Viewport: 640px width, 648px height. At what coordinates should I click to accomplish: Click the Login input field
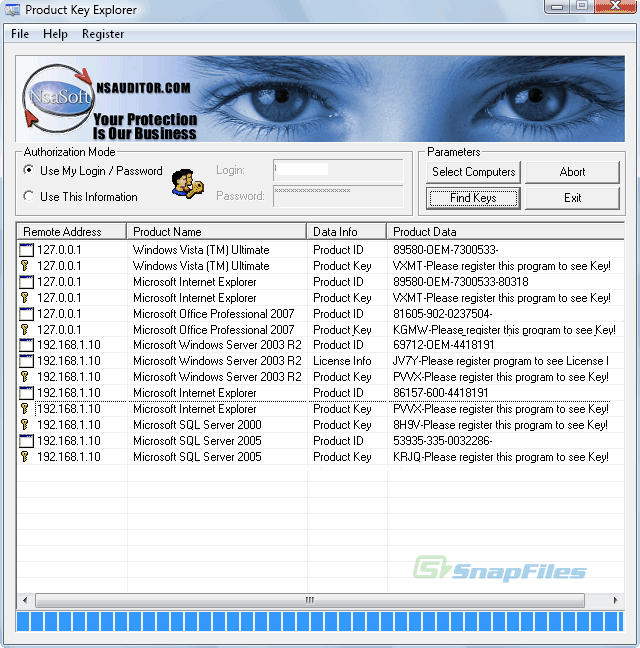click(338, 170)
